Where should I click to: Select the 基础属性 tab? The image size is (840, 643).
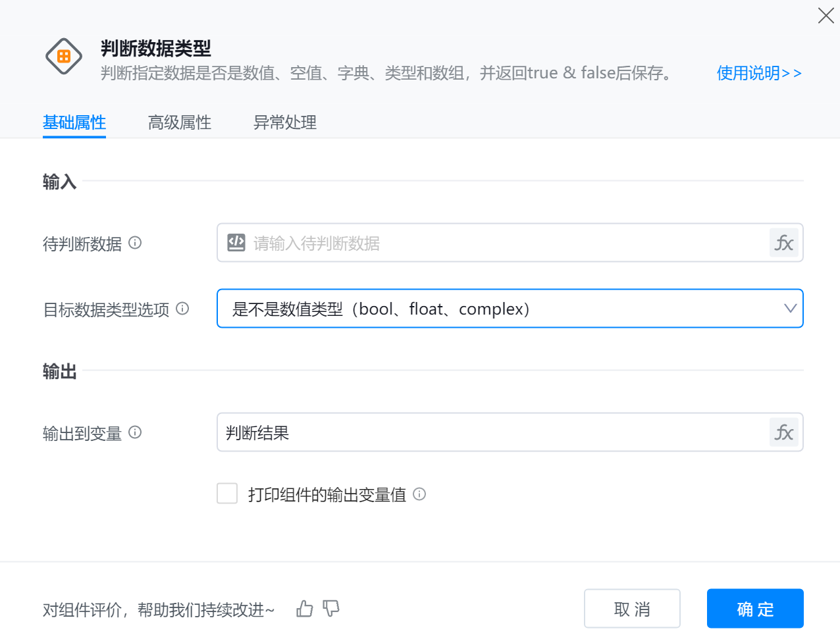[74, 122]
